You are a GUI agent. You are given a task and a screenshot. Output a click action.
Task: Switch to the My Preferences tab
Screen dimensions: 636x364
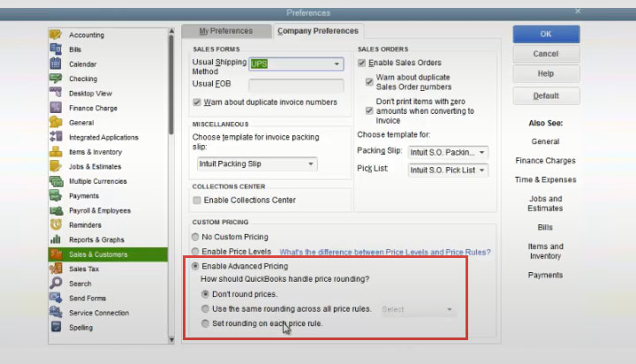pyautogui.click(x=224, y=31)
